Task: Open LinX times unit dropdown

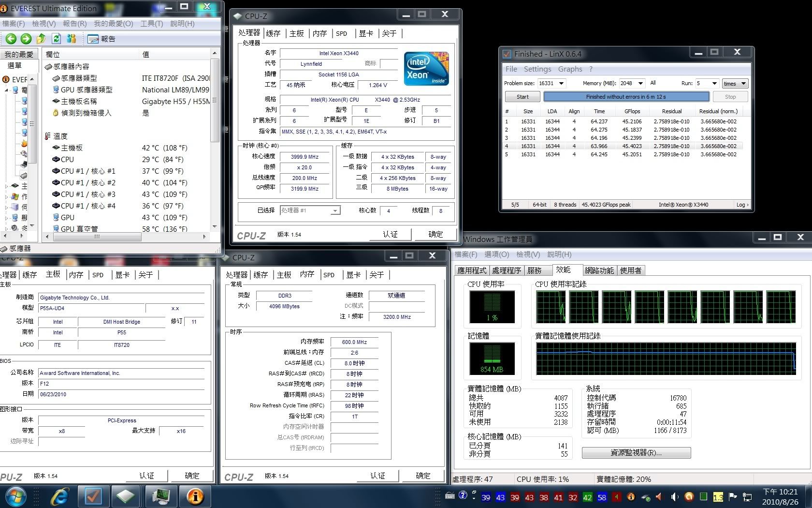Action: (x=735, y=83)
